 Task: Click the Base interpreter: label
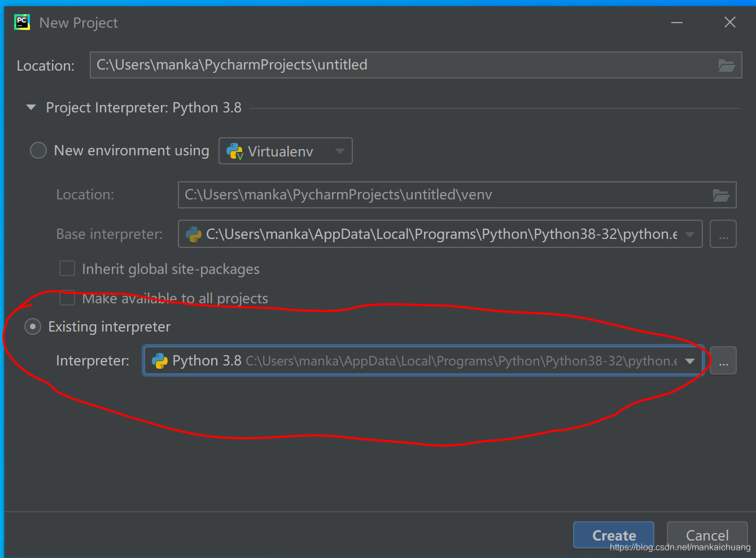pos(110,234)
